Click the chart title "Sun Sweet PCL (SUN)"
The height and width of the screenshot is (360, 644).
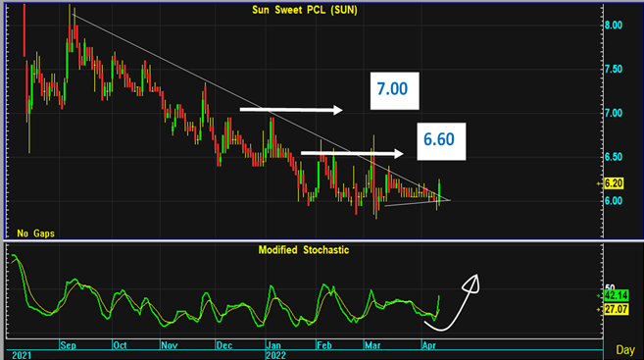[304, 10]
